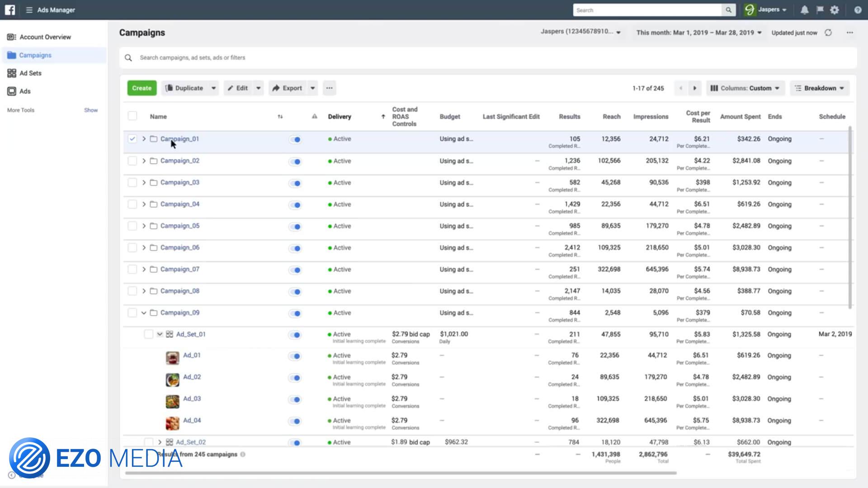Viewport: 868px width, 488px height.
Task: Click the on/off sort arrows header
Action: click(x=280, y=117)
